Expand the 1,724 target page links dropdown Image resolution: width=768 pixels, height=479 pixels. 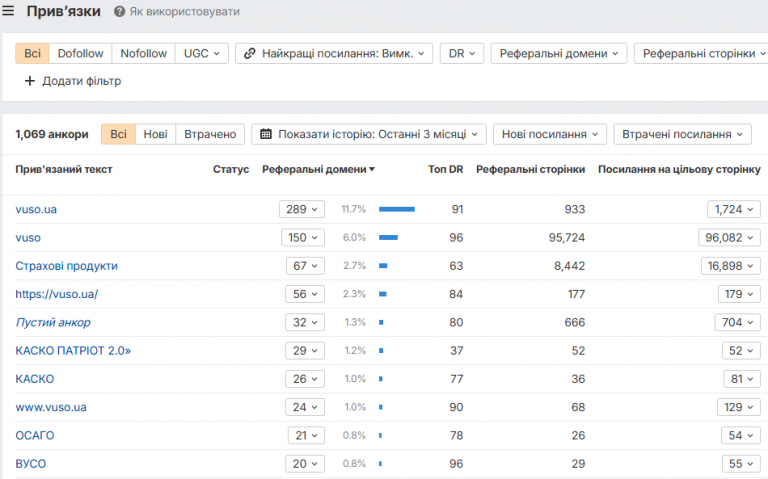[x=734, y=210]
